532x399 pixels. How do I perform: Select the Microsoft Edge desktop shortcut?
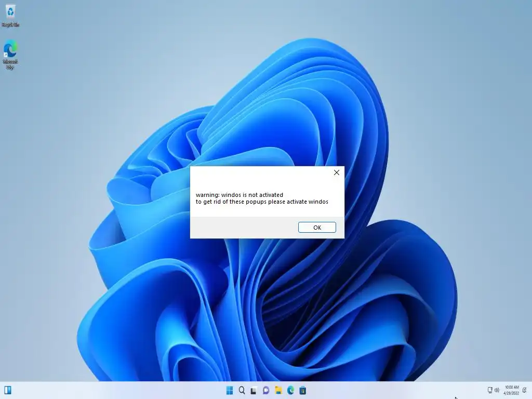click(10, 55)
